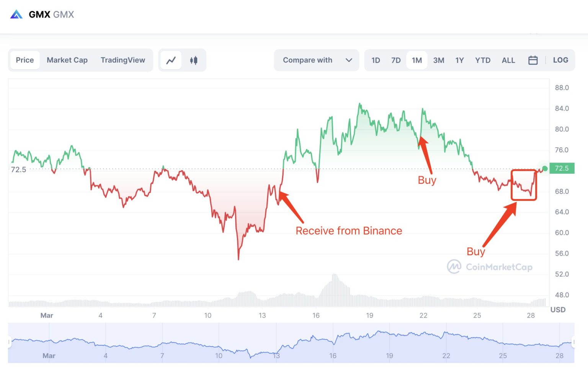
Task: Switch to the Market Cap tab
Action: [67, 60]
